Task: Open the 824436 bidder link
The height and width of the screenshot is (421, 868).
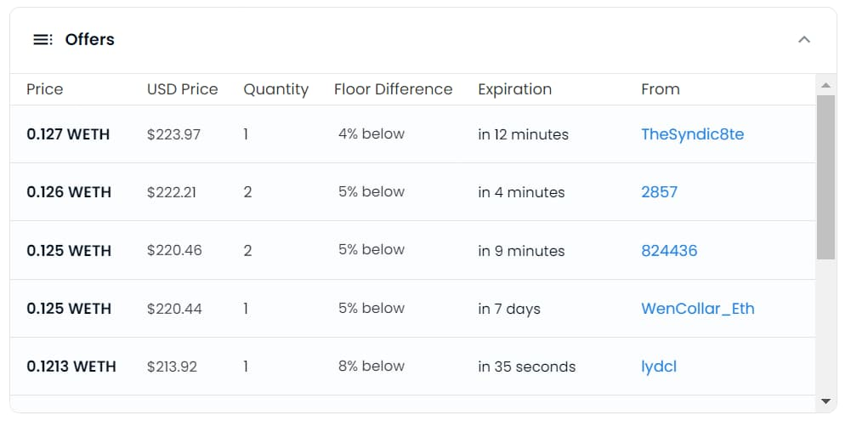Action: pyautogui.click(x=669, y=251)
